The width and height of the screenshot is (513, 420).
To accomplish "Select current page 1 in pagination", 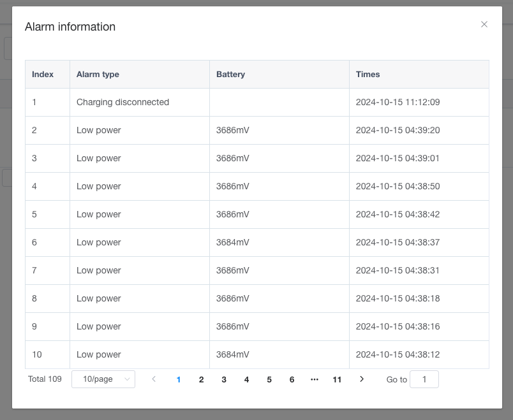I will point(178,379).
